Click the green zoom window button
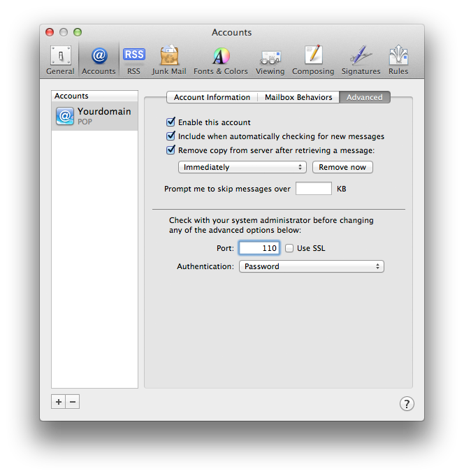Viewport: 464px width, 476px height. point(78,32)
